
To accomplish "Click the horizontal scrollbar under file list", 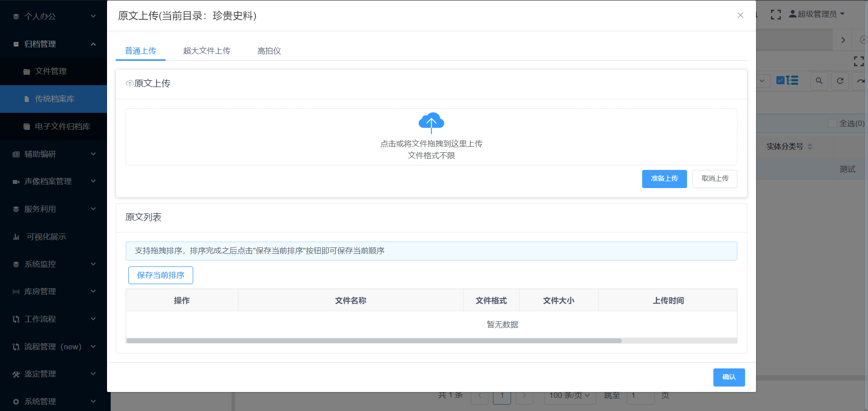I will 374,341.
